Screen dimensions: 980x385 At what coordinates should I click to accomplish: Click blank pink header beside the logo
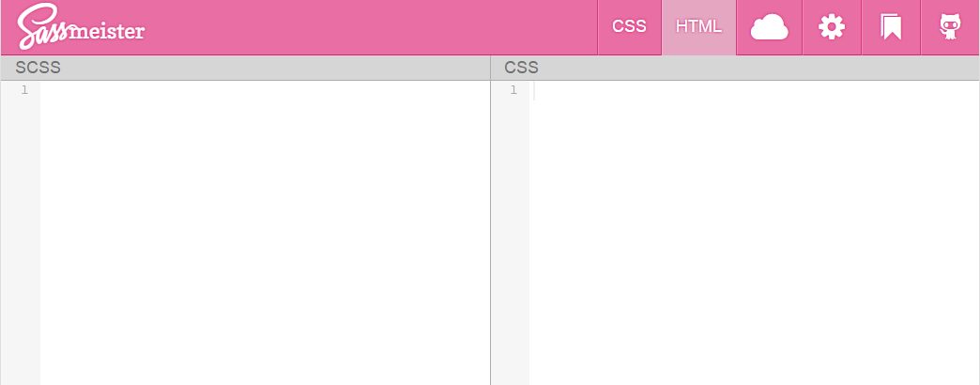coord(369,27)
